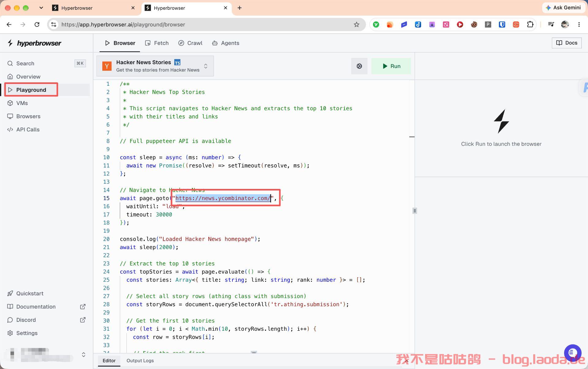The height and width of the screenshot is (369, 588).
Task: Click the panel resize handle
Action: pyautogui.click(x=415, y=211)
